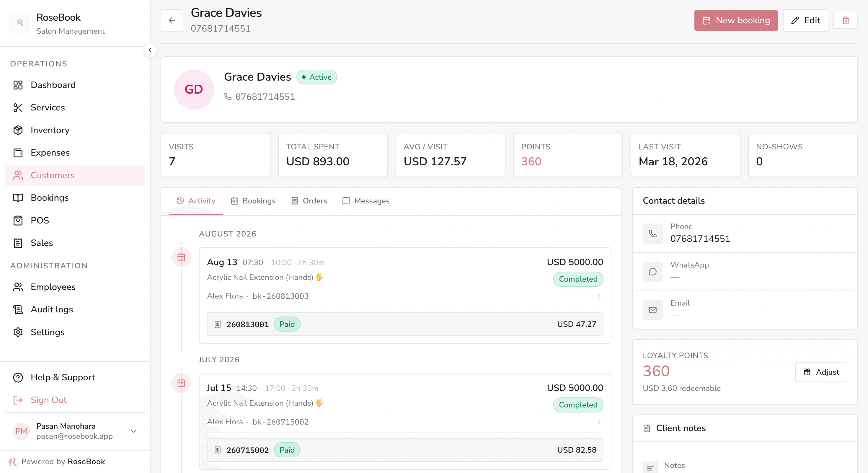This screenshot has height=473, width=868.
Task: Collapse the sidebar with the chevron toggle
Action: pos(150,50)
